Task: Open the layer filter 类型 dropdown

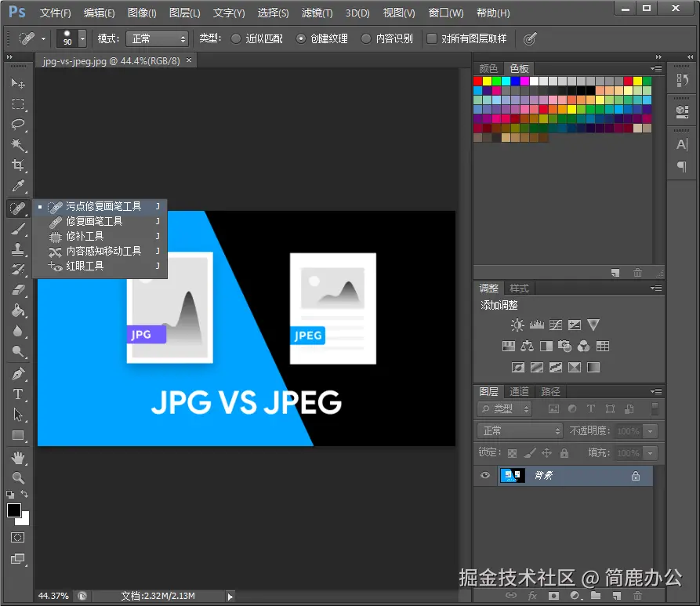Action: point(505,408)
